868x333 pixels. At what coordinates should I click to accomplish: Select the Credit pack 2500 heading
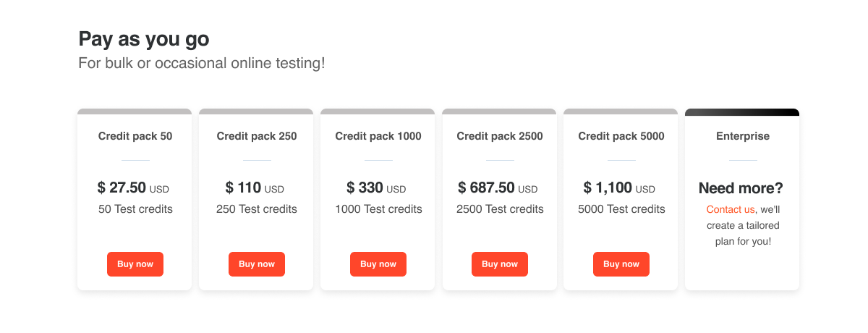(500, 136)
